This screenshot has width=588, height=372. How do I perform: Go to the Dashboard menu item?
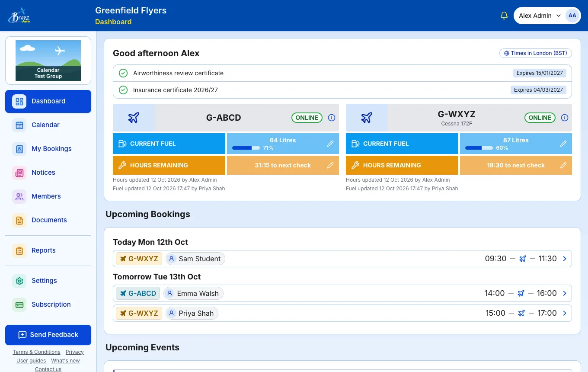coord(48,101)
